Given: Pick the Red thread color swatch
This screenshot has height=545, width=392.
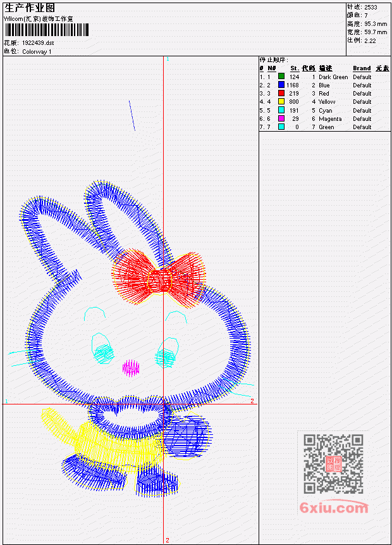Looking at the screenshot, I should (281, 93).
